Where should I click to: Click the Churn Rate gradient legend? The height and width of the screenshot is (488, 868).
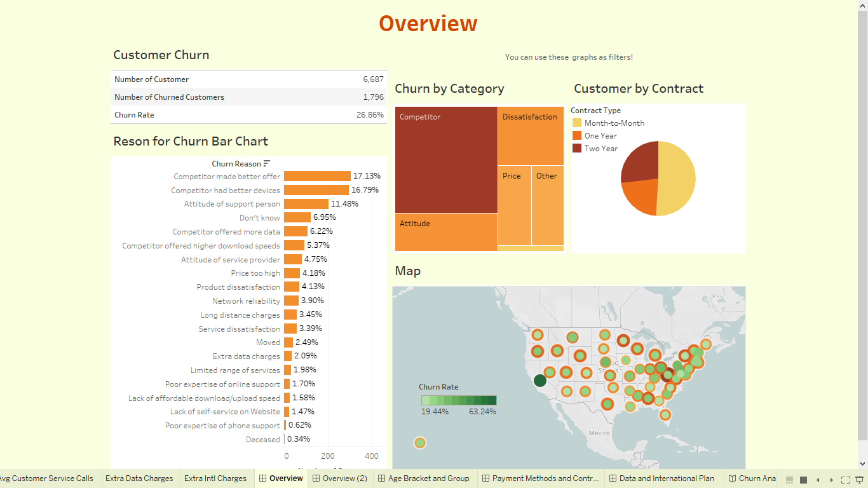point(458,400)
